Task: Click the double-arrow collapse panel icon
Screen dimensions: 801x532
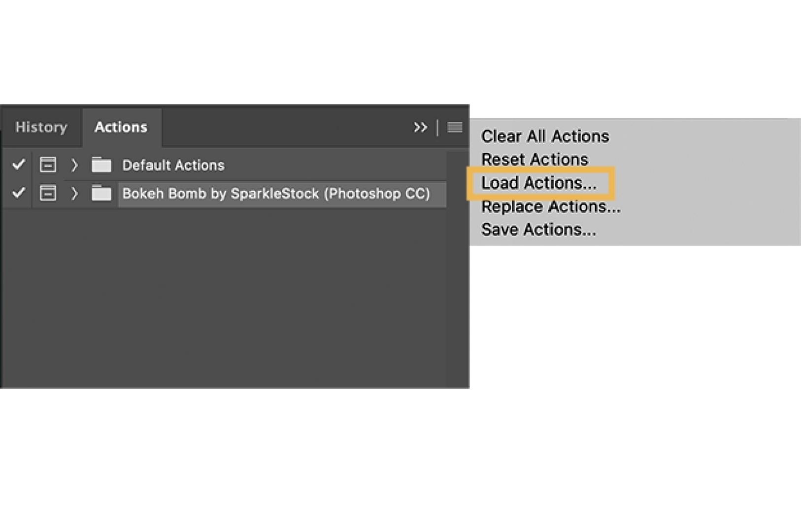Action: 421,128
